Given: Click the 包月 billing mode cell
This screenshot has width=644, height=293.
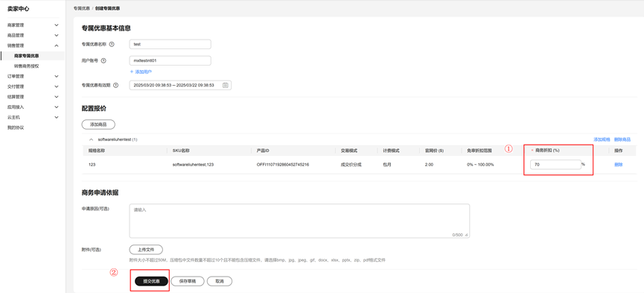Looking at the screenshot, I should point(388,165).
